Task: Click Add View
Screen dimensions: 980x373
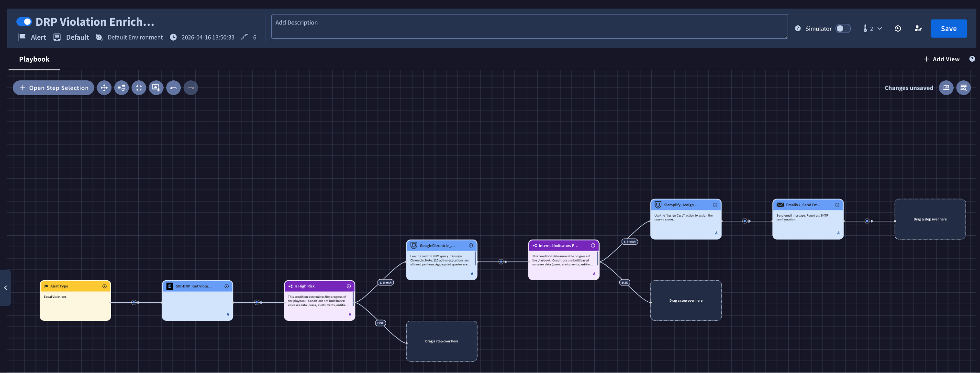Action: tap(941, 59)
